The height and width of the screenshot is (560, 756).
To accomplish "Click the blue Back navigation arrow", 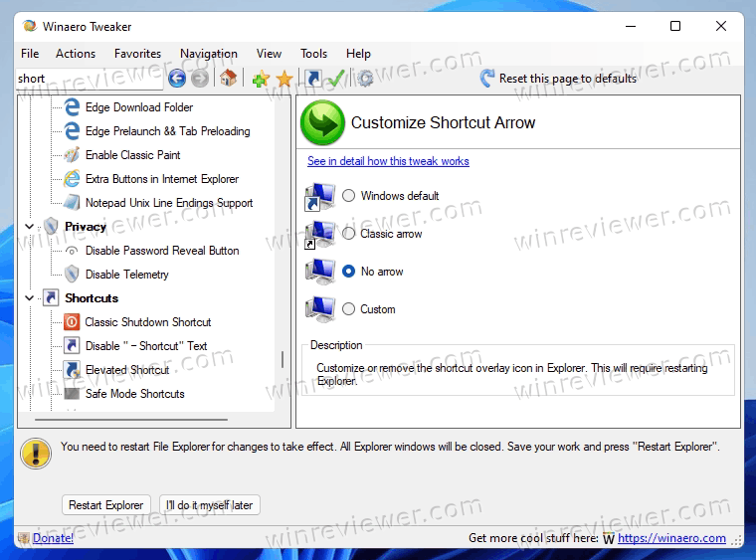I will click(177, 78).
